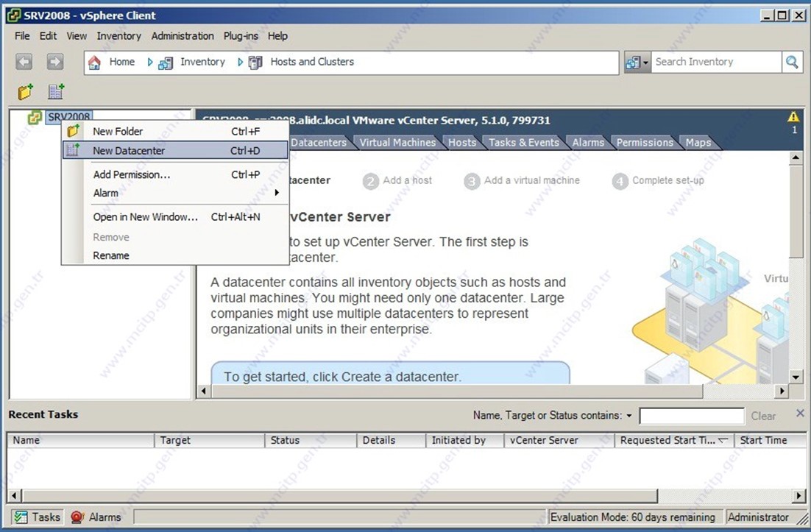811x532 pixels.
Task: Click the New Folder toolbar icon
Action: (x=25, y=91)
